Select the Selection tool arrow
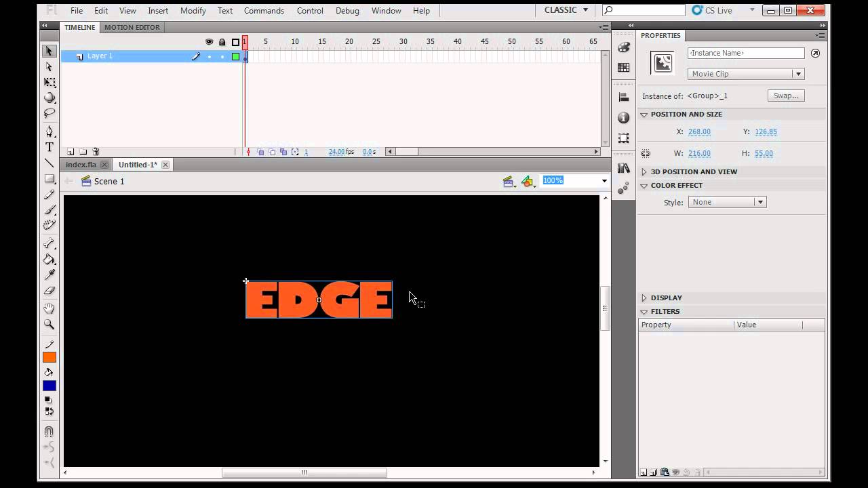Screen dimensions: 868x488 point(49,52)
